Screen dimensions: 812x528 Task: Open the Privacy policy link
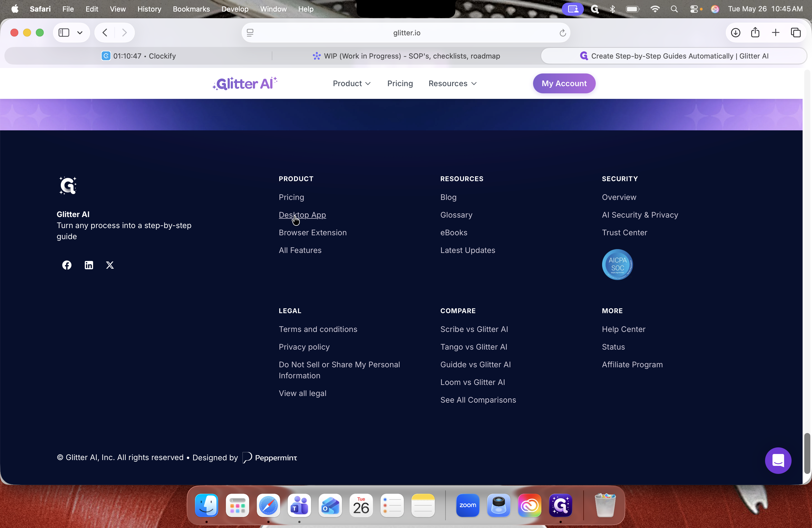304,347
